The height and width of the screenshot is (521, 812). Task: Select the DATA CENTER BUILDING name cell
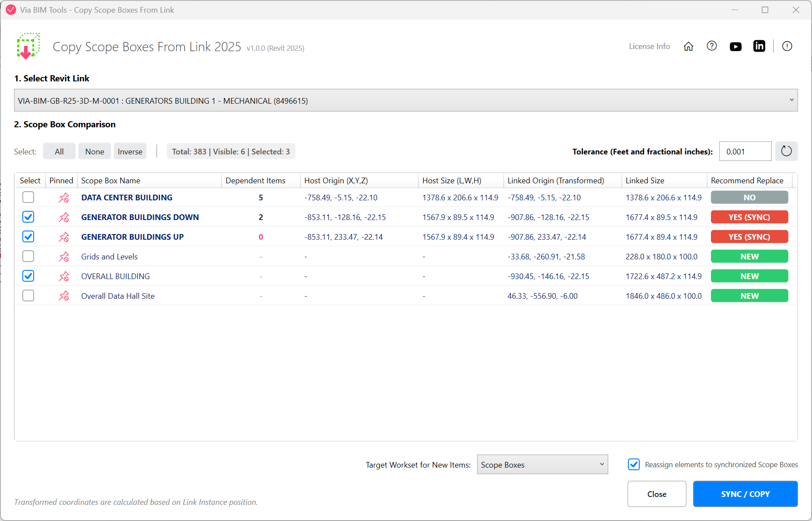127,198
